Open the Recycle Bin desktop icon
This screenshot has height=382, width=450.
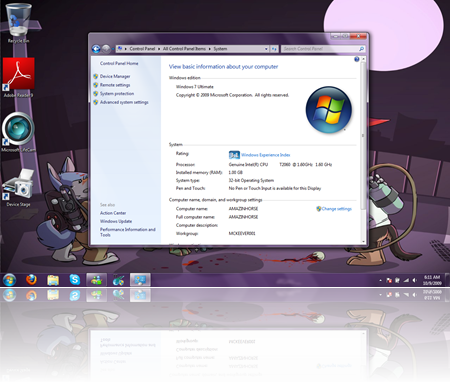(18, 23)
